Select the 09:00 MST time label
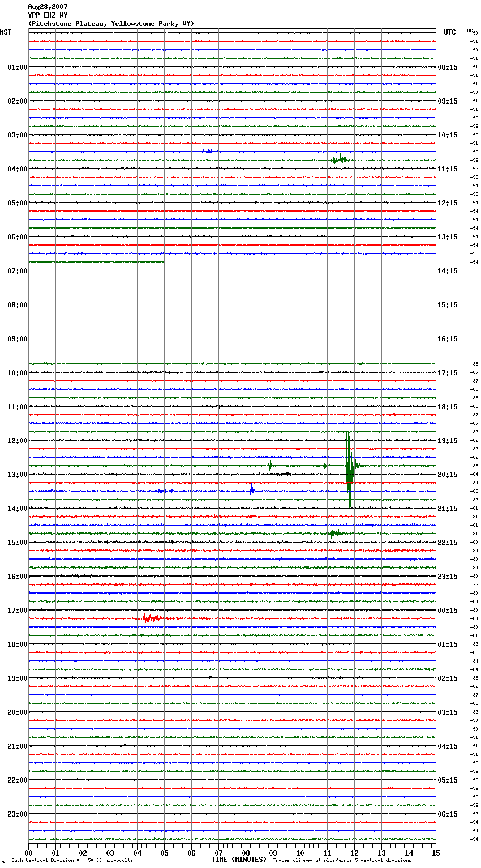The width and height of the screenshot is (481, 868). [x=18, y=339]
